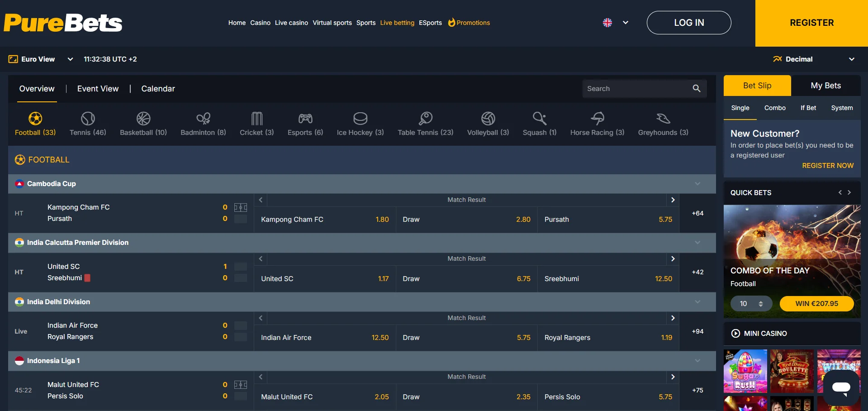Open pitch view for Malut United FC match

[x=241, y=385]
